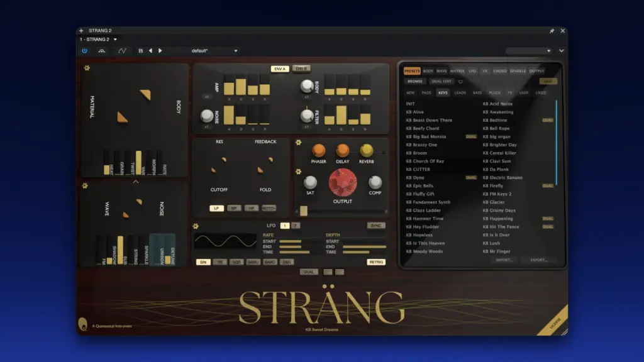Pin the plugin window with pin icon
The width and height of the screenshot is (644, 362).
pos(552,31)
